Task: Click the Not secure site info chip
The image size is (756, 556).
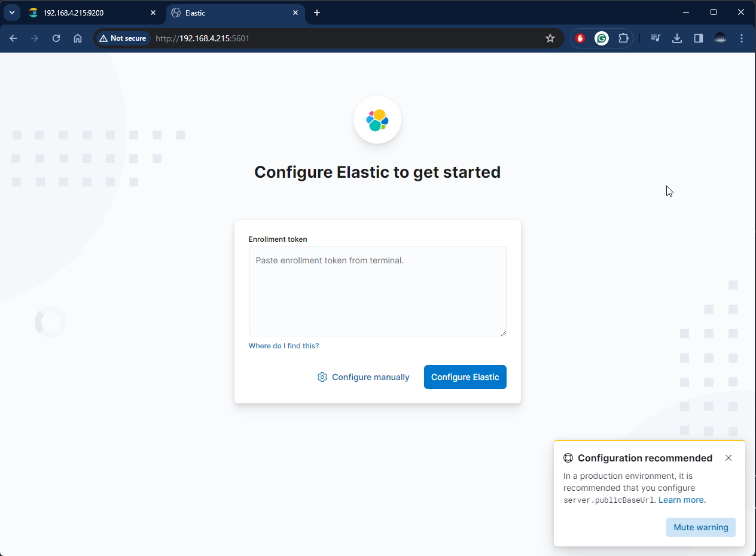Action: click(123, 38)
